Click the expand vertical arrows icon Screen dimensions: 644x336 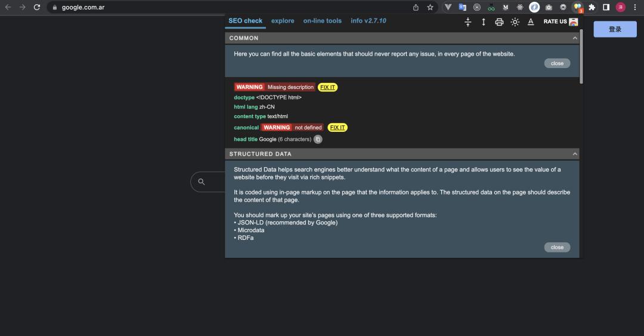click(x=483, y=22)
